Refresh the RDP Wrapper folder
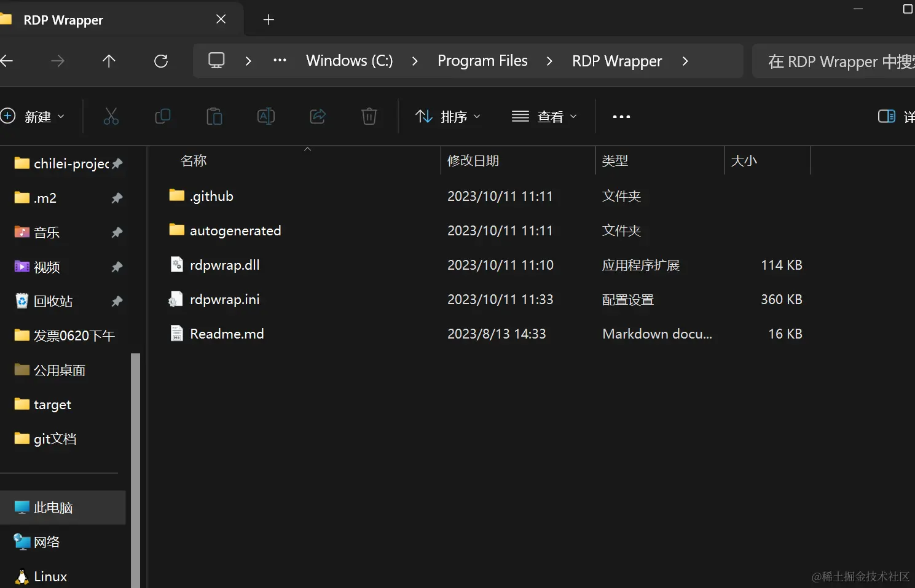 tap(161, 61)
